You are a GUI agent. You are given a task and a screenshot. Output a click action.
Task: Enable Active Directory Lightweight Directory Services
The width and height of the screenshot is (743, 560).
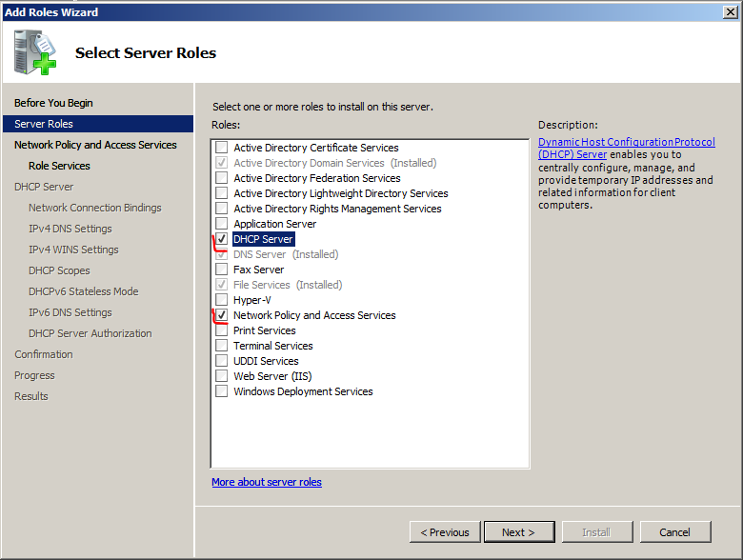[x=221, y=192]
